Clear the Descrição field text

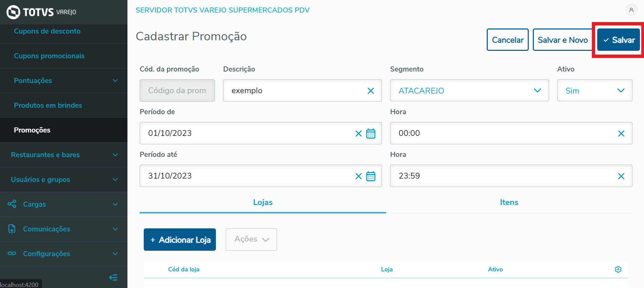(x=371, y=91)
